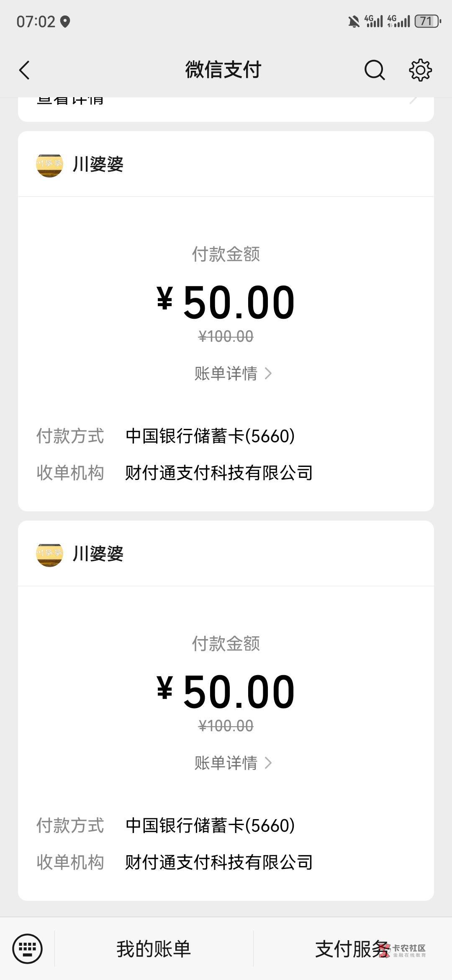Tap first 川婆婆 merchant name
This screenshot has width=452, height=980.
[x=98, y=164]
